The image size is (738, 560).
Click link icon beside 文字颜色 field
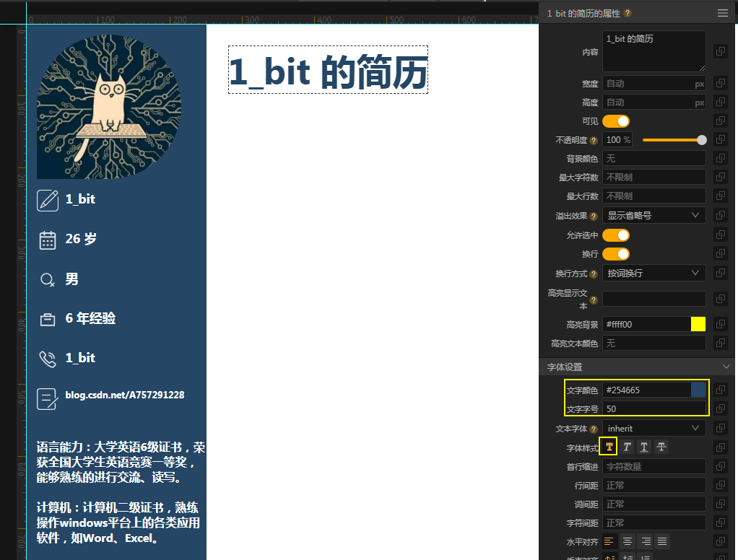(x=720, y=390)
